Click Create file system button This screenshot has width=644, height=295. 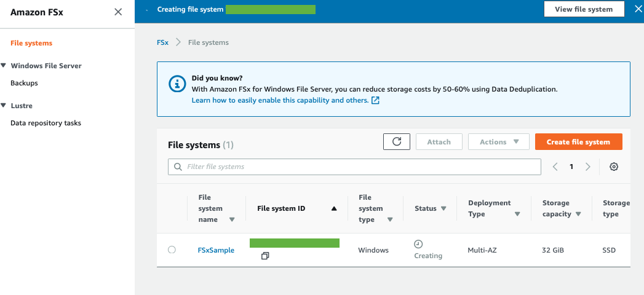click(x=578, y=142)
